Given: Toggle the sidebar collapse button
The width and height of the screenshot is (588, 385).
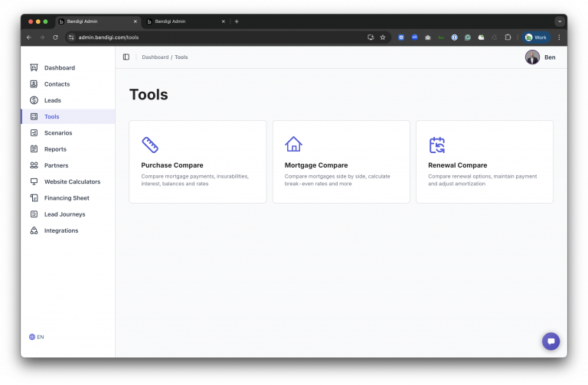Looking at the screenshot, I should coord(126,57).
